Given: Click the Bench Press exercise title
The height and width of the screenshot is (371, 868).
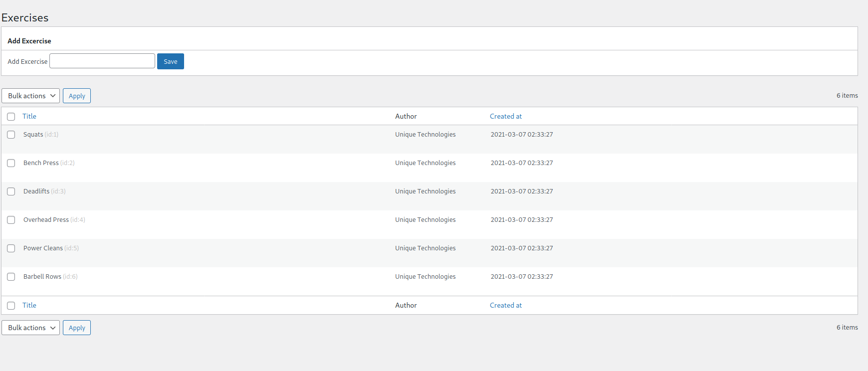Looking at the screenshot, I should [x=41, y=163].
